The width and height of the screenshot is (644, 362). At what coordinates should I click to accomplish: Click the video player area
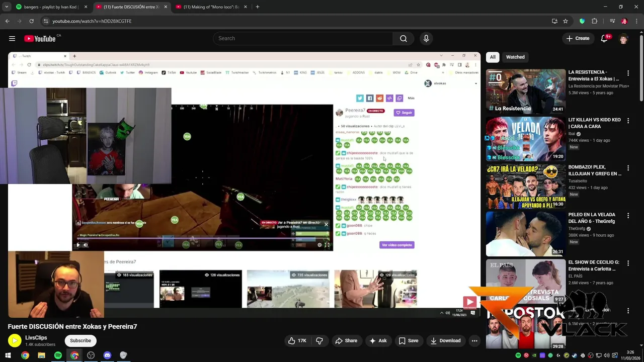pos(244,185)
